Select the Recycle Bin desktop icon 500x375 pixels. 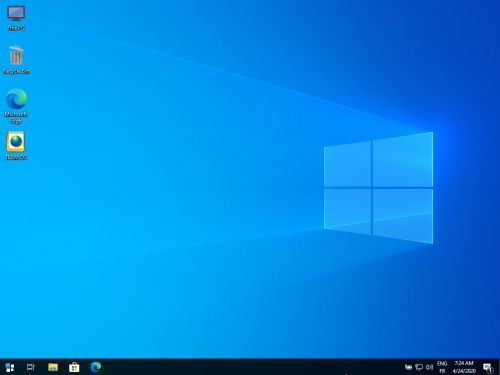coord(16,59)
